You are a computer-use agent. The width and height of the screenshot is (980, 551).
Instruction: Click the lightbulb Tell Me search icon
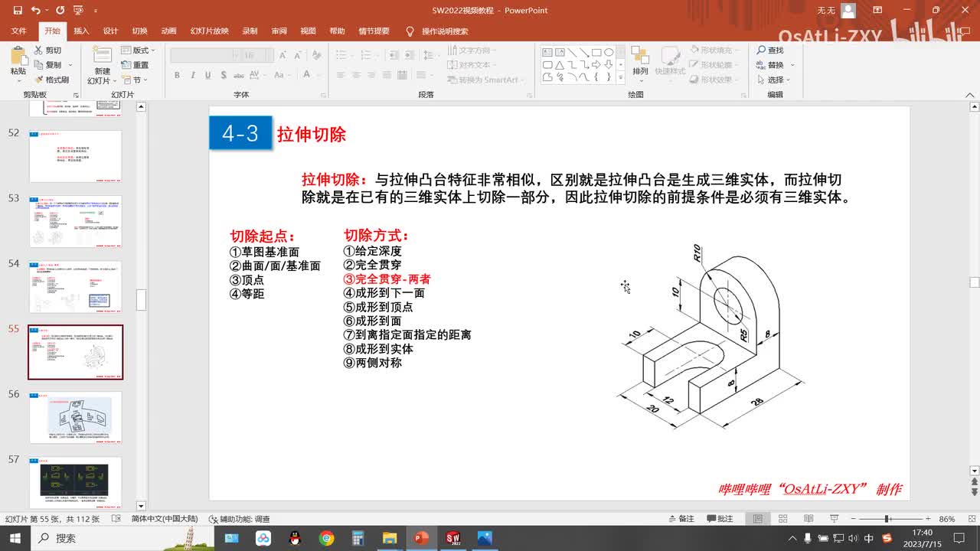[x=410, y=31]
